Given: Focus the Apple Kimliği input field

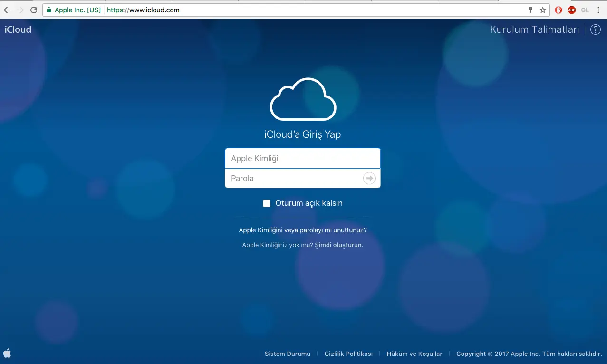Looking at the screenshot, I should coord(303,158).
